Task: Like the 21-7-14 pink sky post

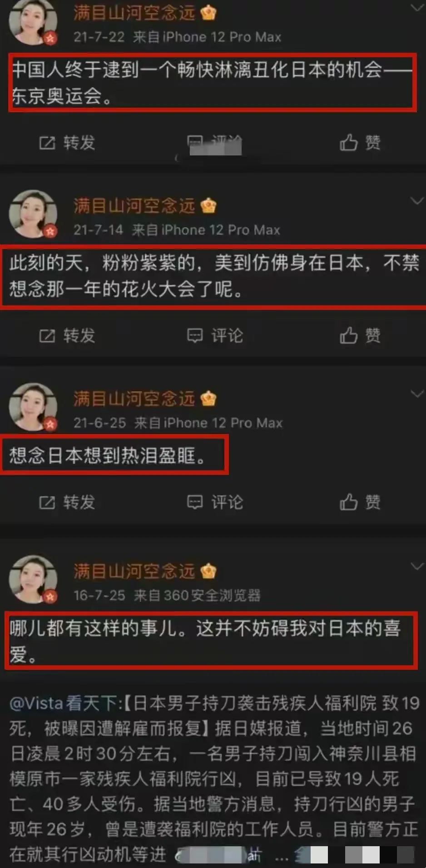Action: point(360,336)
